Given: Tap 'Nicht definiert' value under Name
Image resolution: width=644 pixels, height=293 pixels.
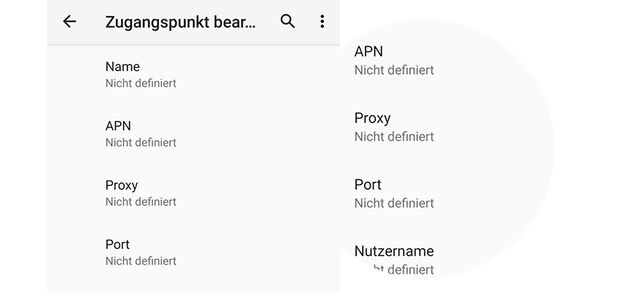Looking at the screenshot, I should pyautogui.click(x=141, y=84).
